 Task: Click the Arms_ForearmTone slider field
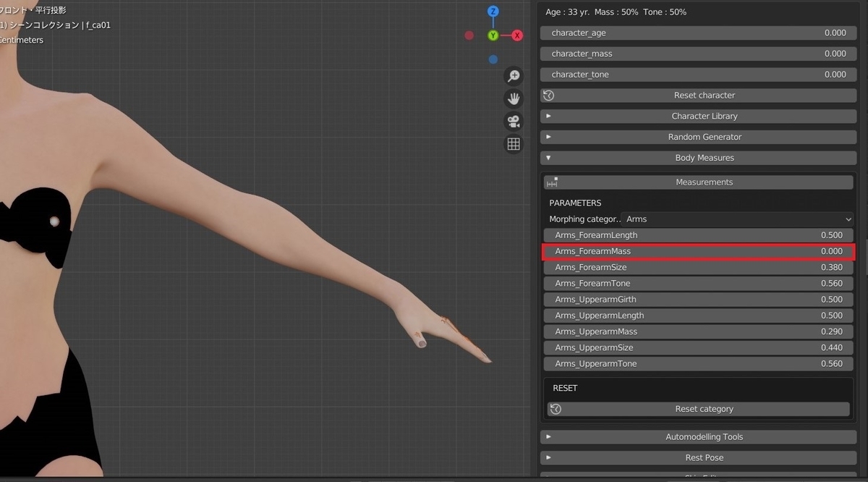coord(699,284)
